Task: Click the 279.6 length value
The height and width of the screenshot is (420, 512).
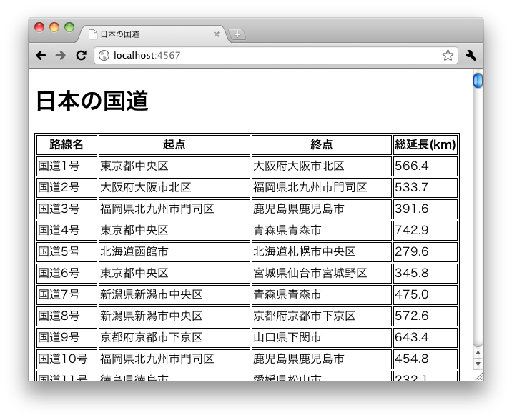Action: (x=425, y=251)
